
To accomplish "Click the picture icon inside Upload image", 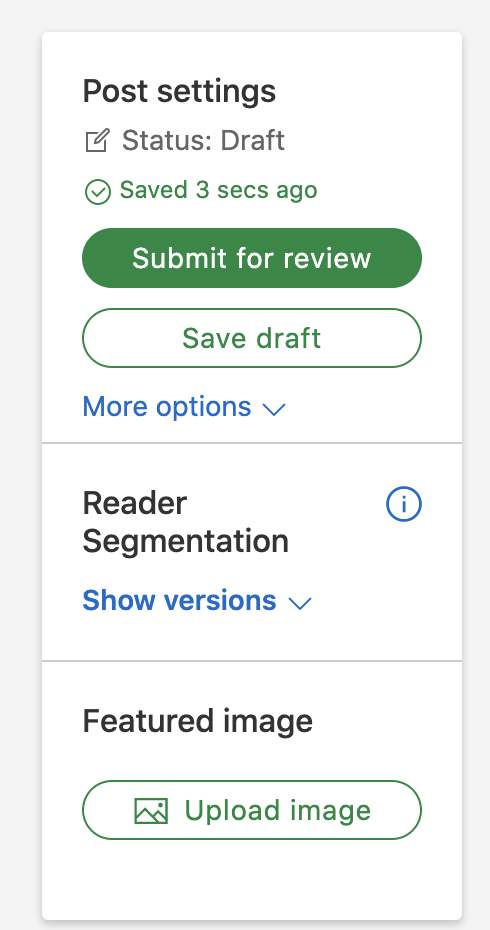I will coord(151,811).
